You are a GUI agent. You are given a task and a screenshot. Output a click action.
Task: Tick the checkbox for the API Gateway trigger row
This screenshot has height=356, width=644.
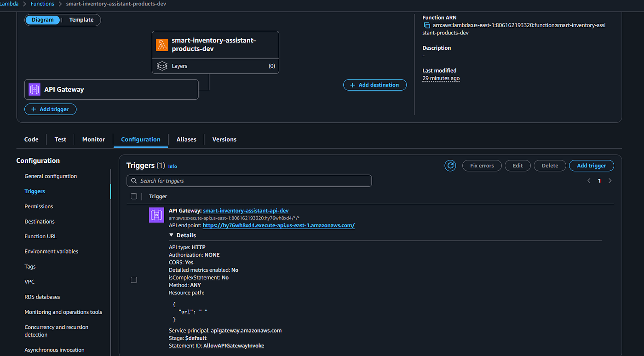pos(134,280)
